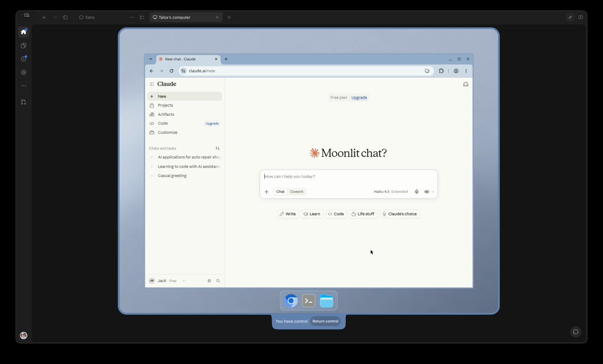Click the ghost incognito chat icon
603x364 pixels.
point(466,84)
